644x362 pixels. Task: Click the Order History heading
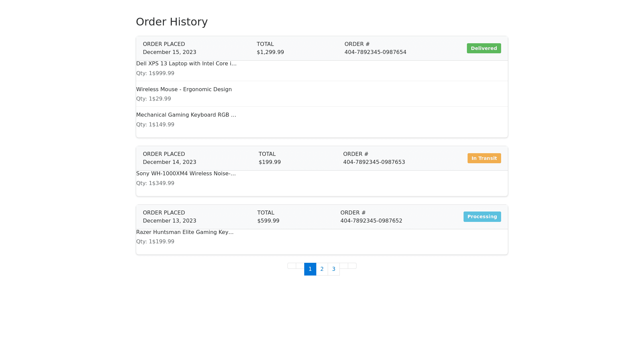pyautogui.click(x=172, y=22)
